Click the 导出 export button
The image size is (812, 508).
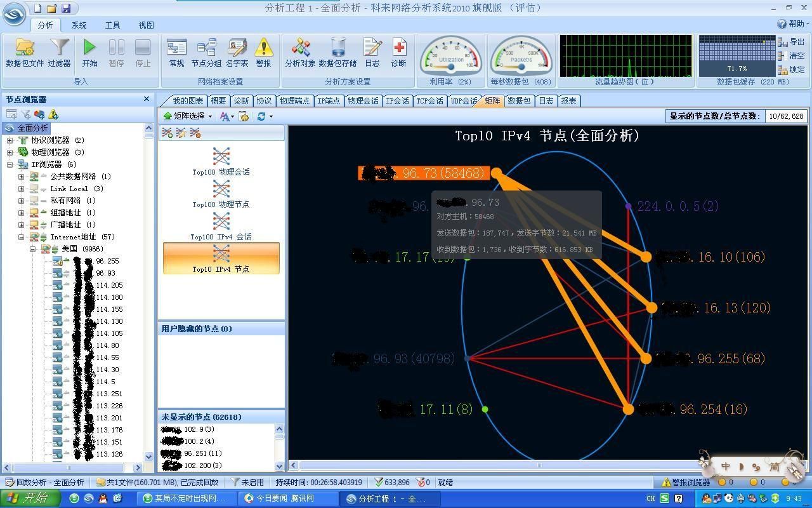pyautogui.click(x=792, y=42)
